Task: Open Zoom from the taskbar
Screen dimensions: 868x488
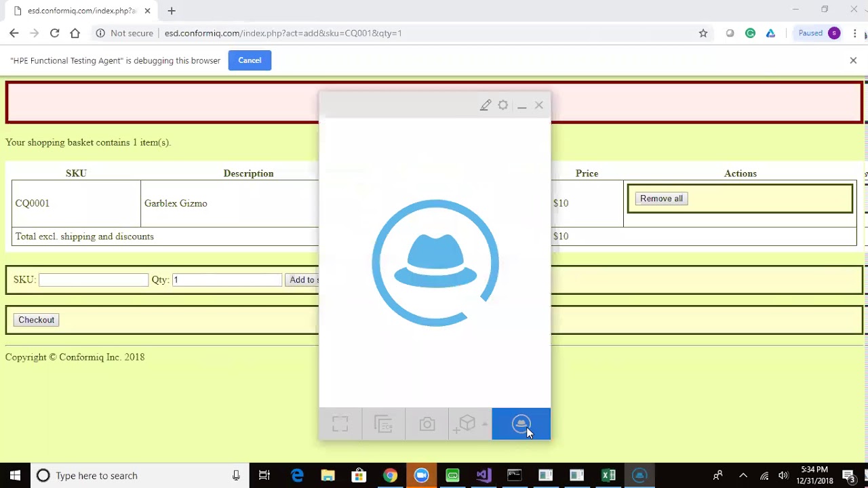Action: [x=422, y=475]
